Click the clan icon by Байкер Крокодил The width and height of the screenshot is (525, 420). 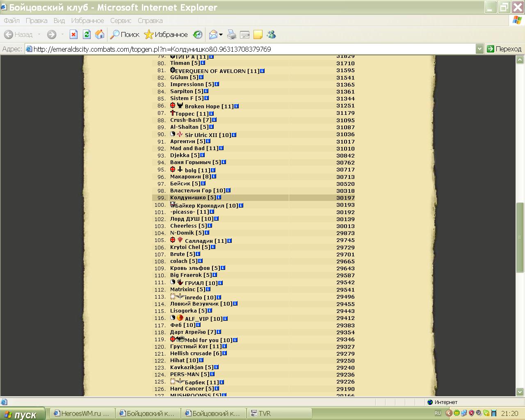click(173, 204)
